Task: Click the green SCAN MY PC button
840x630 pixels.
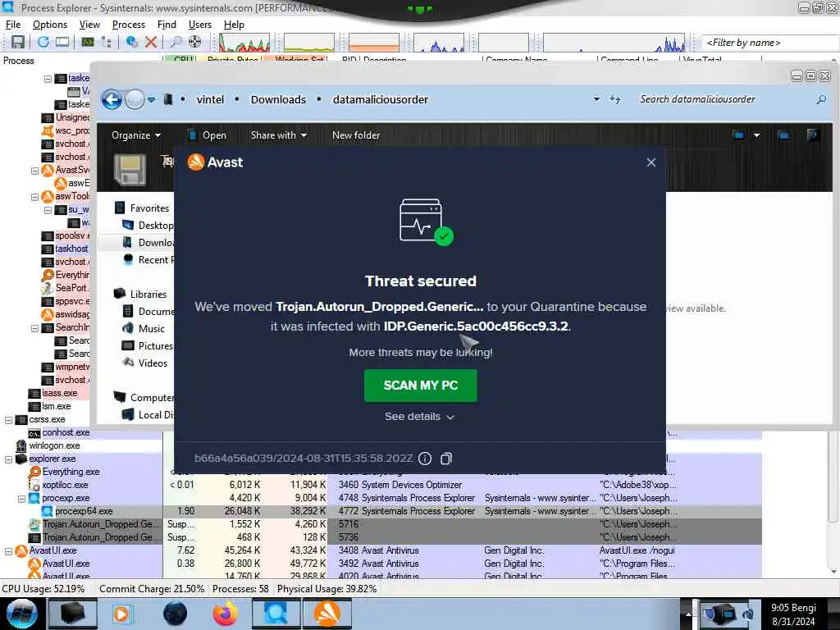Action: pos(421,386)
